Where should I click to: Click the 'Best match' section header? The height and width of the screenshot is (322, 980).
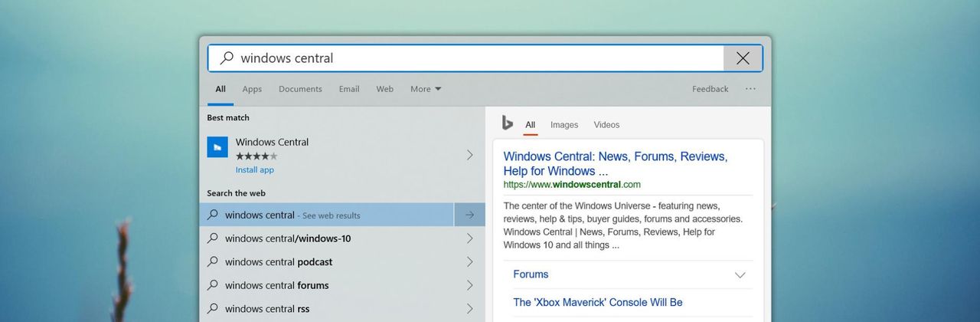coord(228,118)
